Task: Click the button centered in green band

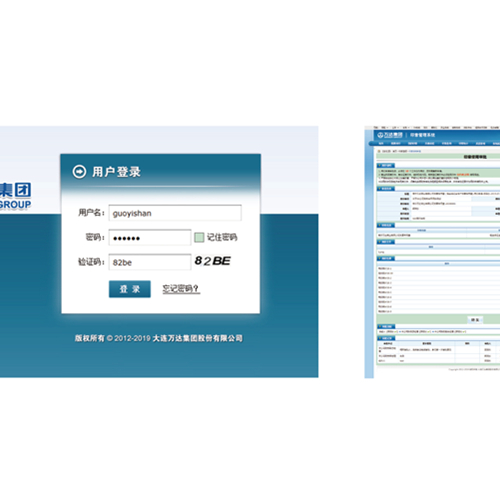Action: 475,320
